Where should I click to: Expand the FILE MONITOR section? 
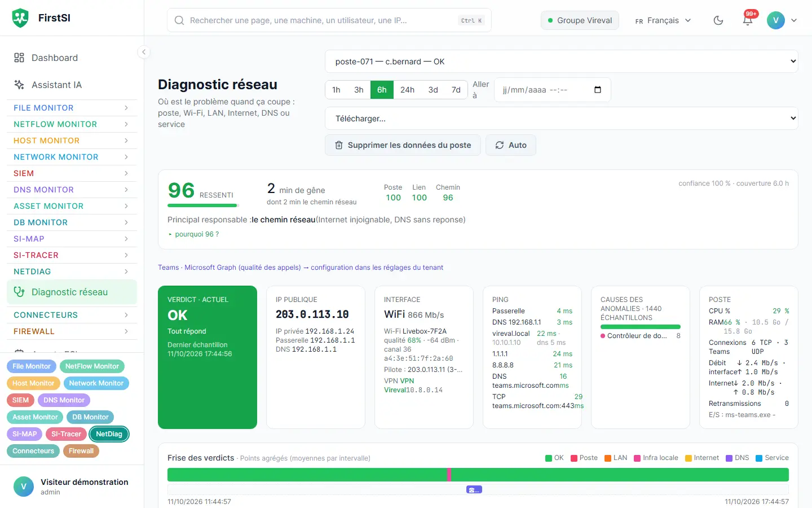click(72, 108)
